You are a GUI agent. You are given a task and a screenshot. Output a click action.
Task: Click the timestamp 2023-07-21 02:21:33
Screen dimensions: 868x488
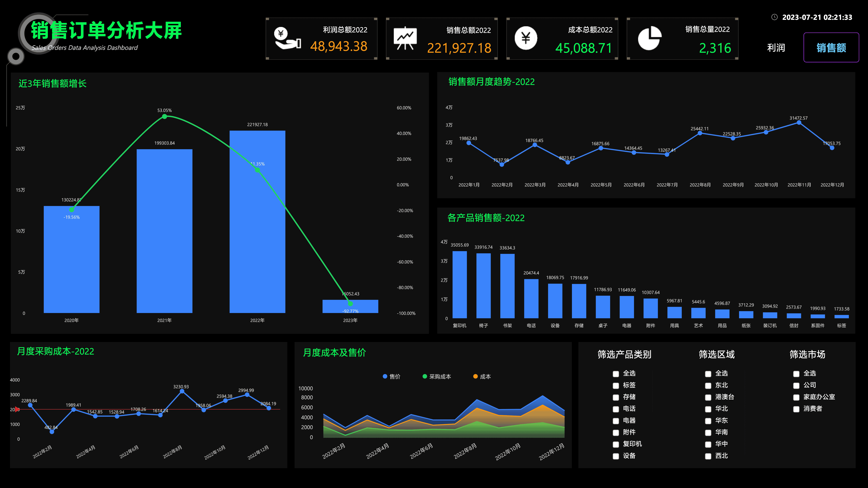817,17
